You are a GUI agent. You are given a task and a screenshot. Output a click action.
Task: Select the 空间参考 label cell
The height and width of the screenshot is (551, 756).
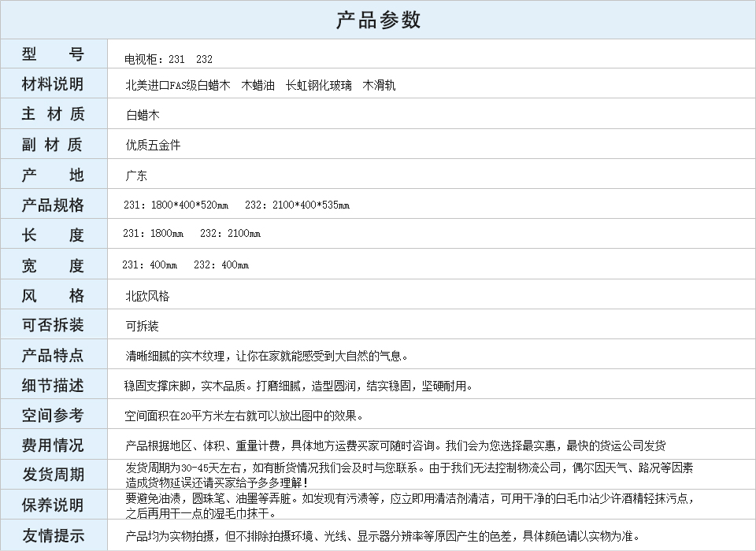(53, 415)
